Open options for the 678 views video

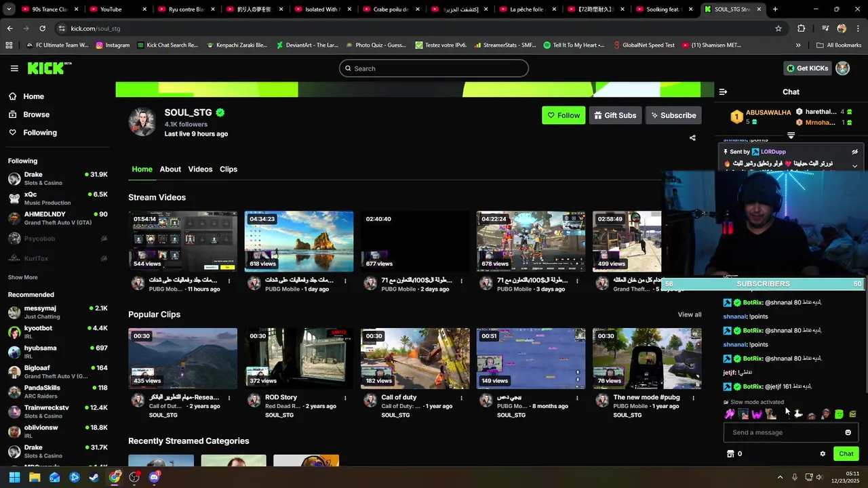[577, 281]
